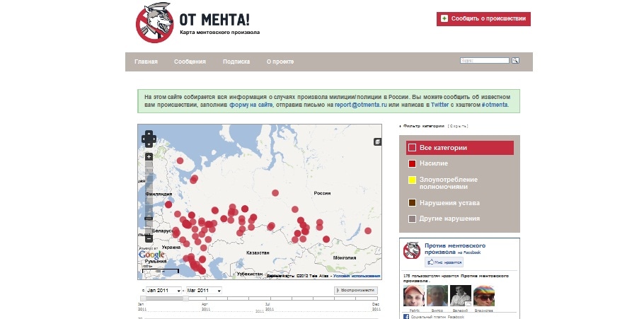Open the map layers switcher icon
Screen dimensions: 644x319
378,141
